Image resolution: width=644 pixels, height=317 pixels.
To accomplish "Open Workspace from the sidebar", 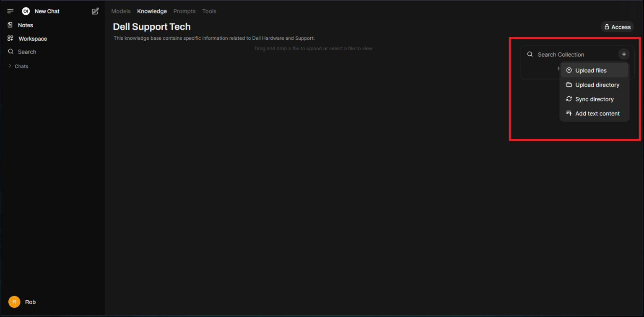I will pyautogui.click(x=32, y=39).
